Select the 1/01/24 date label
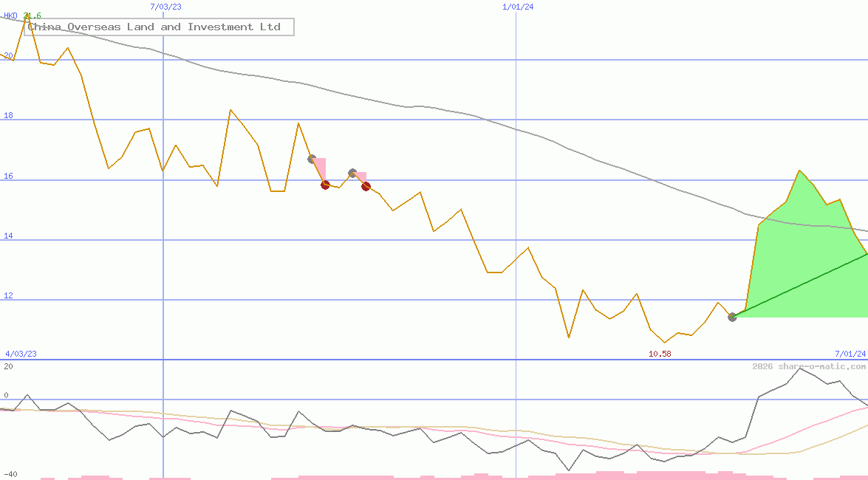The height and width of the screenshot is (480, 868). (518, 7)
